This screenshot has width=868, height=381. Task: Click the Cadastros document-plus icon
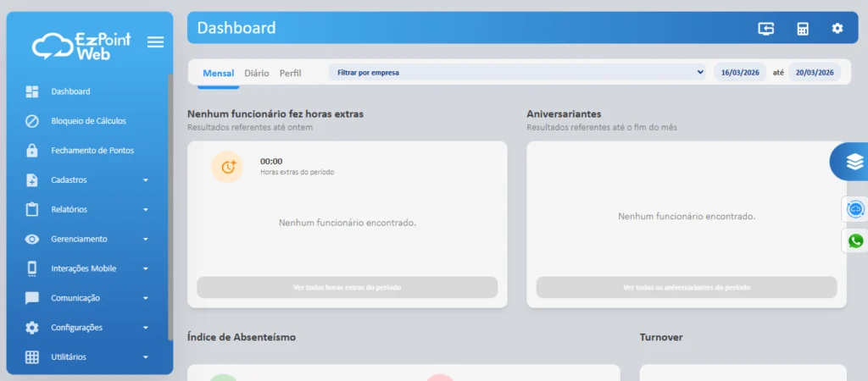tap(32, 180)
